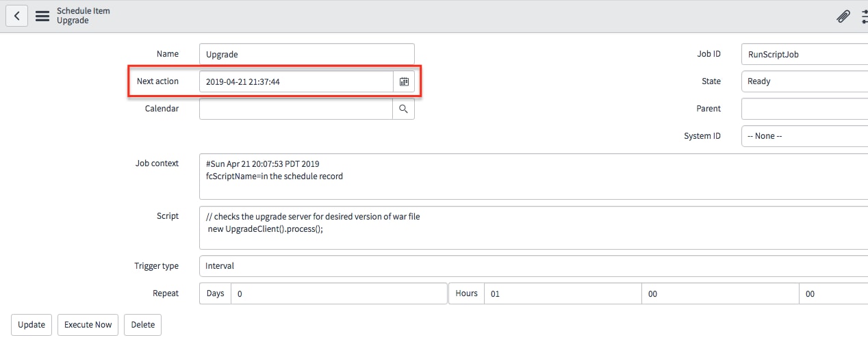Click into the Name field
This screenshot has height=342, width=868.
(x=307, y=54)
